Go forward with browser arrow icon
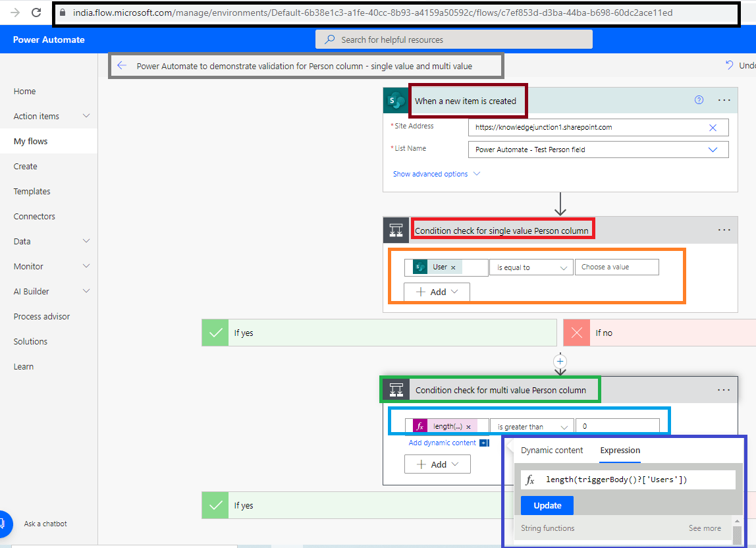The width and height of the screenshot is (756, 548). (15, 13)
